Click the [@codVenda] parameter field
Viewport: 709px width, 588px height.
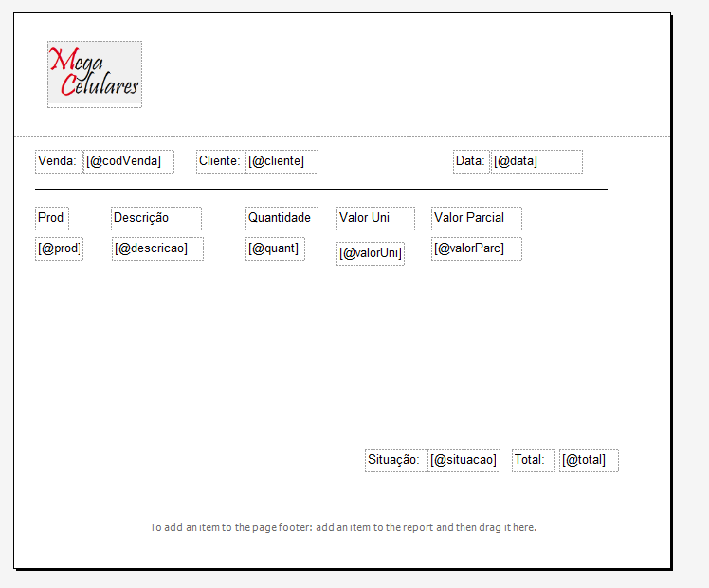[129, 161]
